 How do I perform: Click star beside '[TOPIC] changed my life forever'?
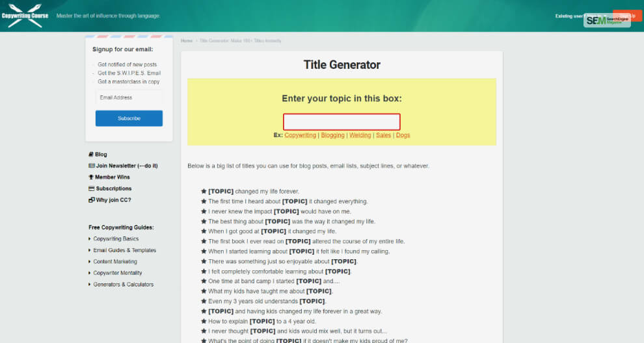204,192
